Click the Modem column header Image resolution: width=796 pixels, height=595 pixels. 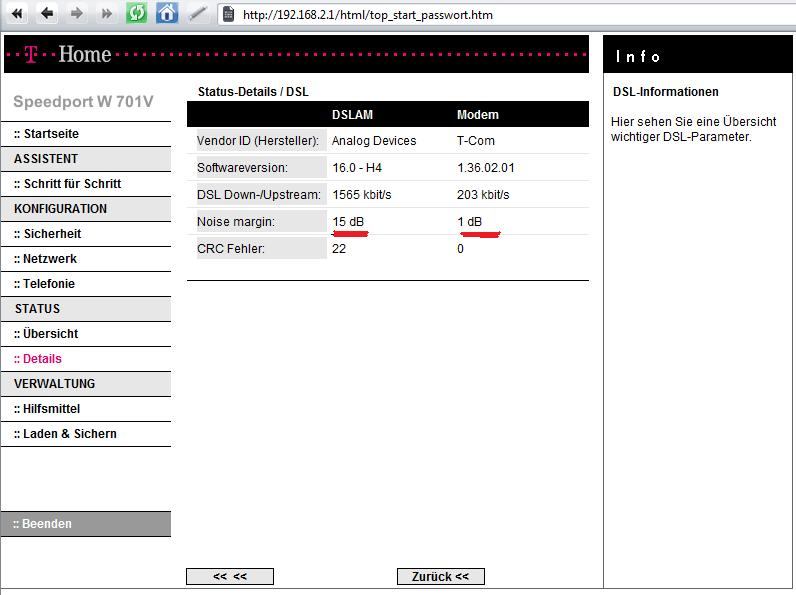pos(478,115)
